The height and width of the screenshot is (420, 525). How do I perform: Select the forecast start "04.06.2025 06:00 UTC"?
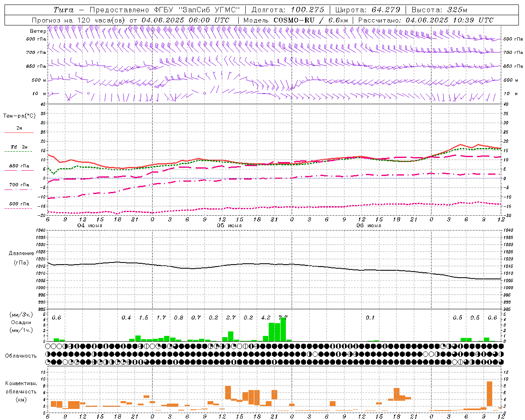pyautogui.click(x=185, y=20)
